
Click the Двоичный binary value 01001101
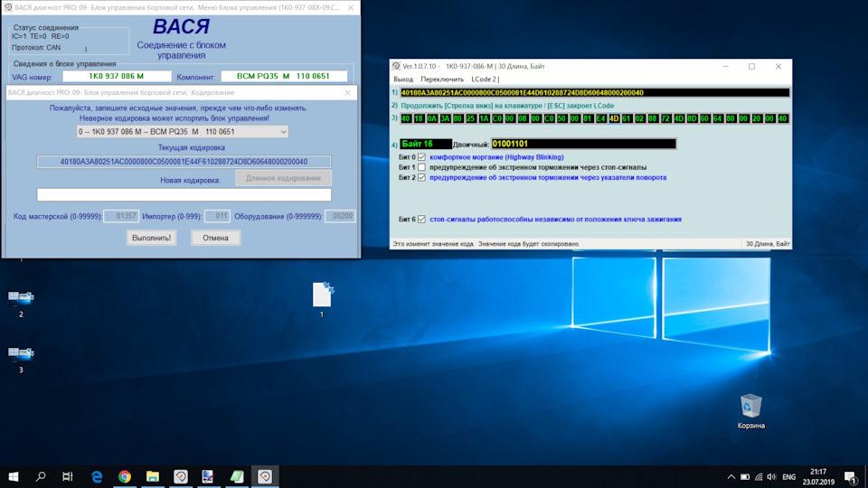(x=583, y=144)
